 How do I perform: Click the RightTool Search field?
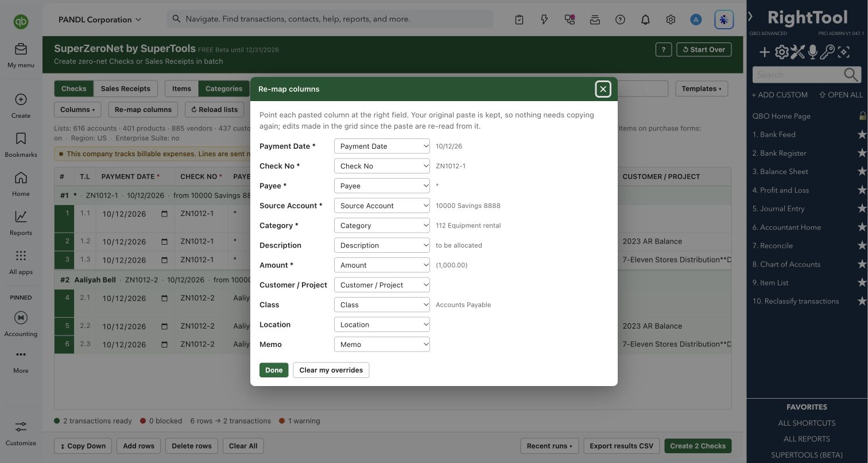click(807, 74)
